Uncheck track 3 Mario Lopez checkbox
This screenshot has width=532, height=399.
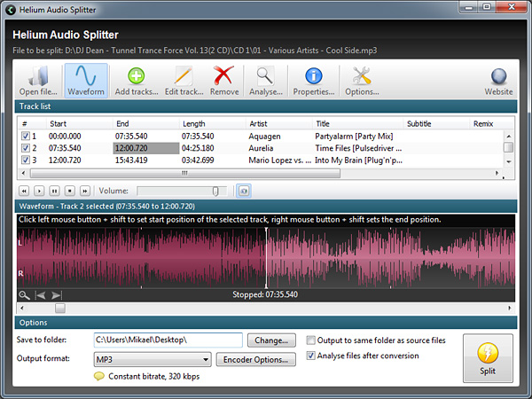click(x=25, y=160)
